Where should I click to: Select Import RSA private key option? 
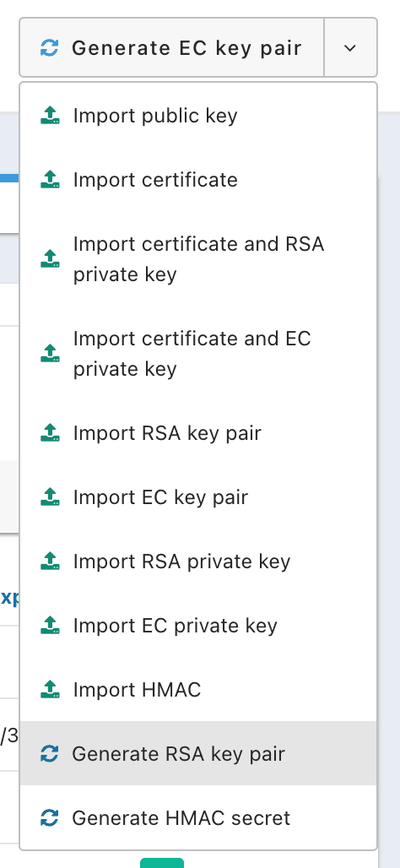point(198,561)
